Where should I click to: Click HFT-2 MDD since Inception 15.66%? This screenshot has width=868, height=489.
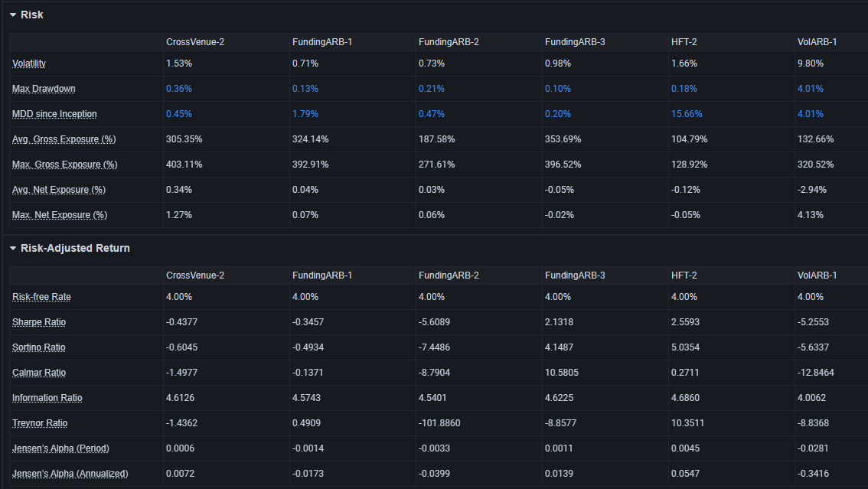point(687,114)
